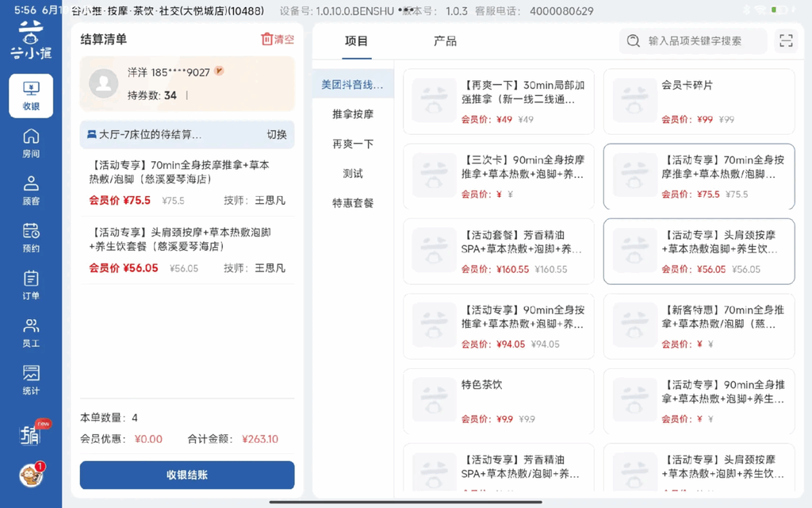
Task: Switch to the 项目 tab
Action: point(356,41)
